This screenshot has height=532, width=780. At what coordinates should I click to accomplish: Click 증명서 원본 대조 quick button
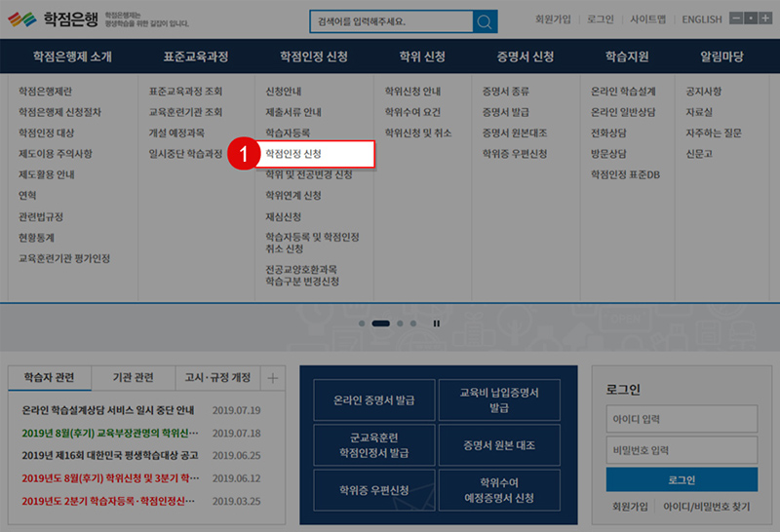499,445
